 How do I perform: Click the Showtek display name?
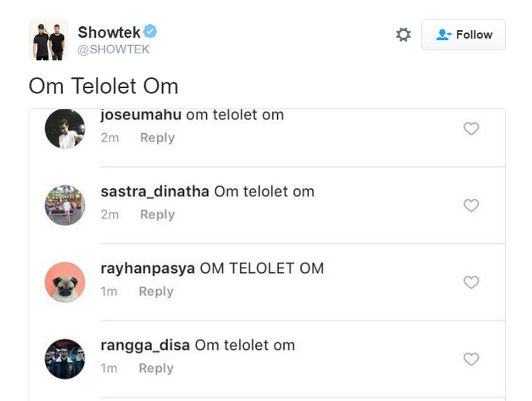pyautogui.click(x=109, y=32)
